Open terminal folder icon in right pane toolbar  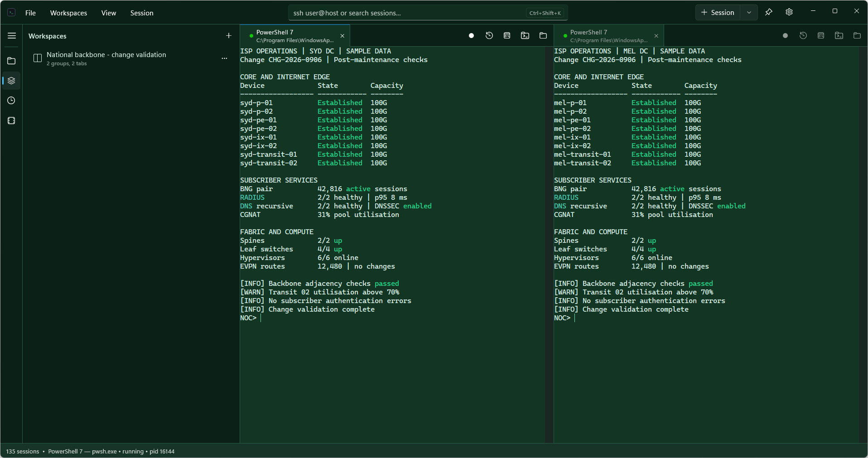coord(839,36)
